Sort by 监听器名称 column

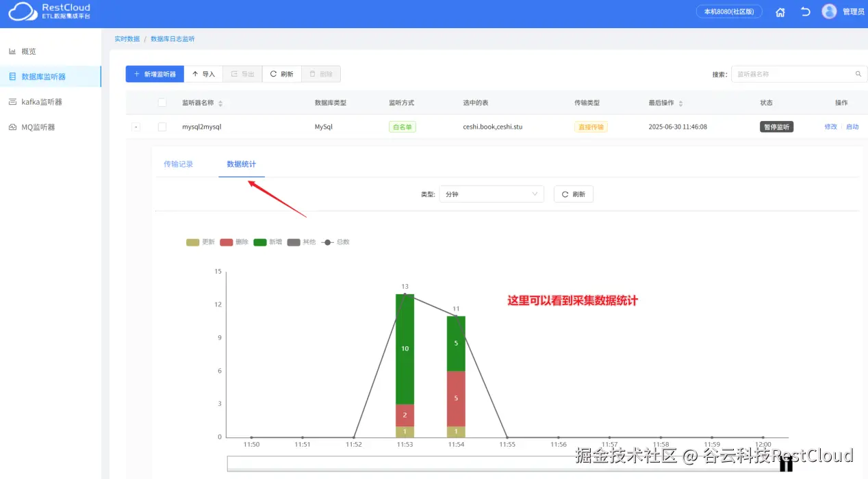[220, 103]
